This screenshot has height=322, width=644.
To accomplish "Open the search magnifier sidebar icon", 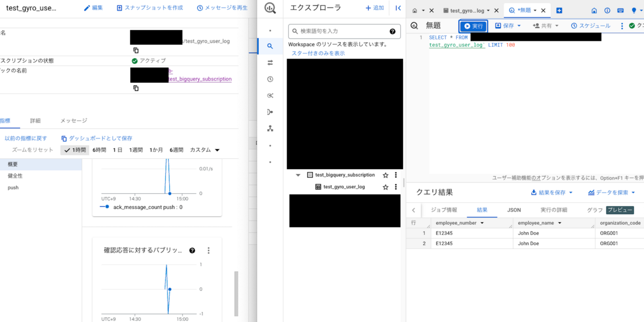I will [x=270, y=46].
